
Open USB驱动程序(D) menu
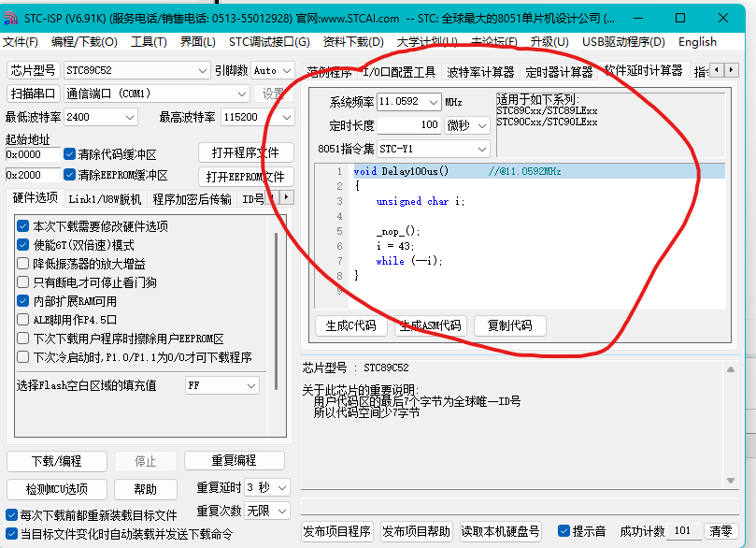click(x=623, y=42)
